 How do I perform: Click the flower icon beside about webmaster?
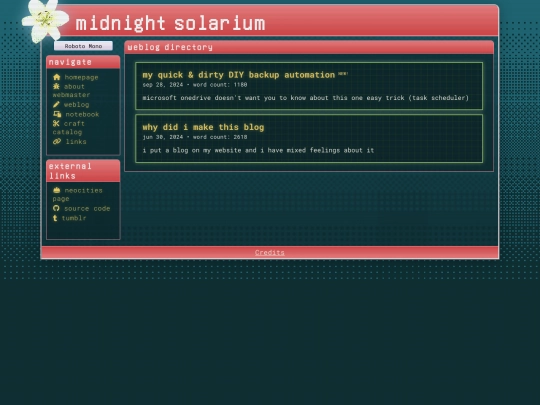click(56, 86)
